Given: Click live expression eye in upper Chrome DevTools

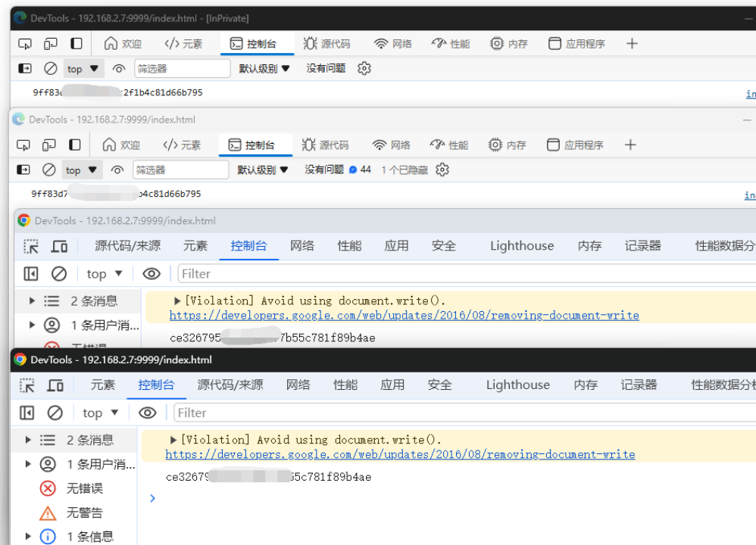Looking at the screenshot, I should tap(152, 274).
